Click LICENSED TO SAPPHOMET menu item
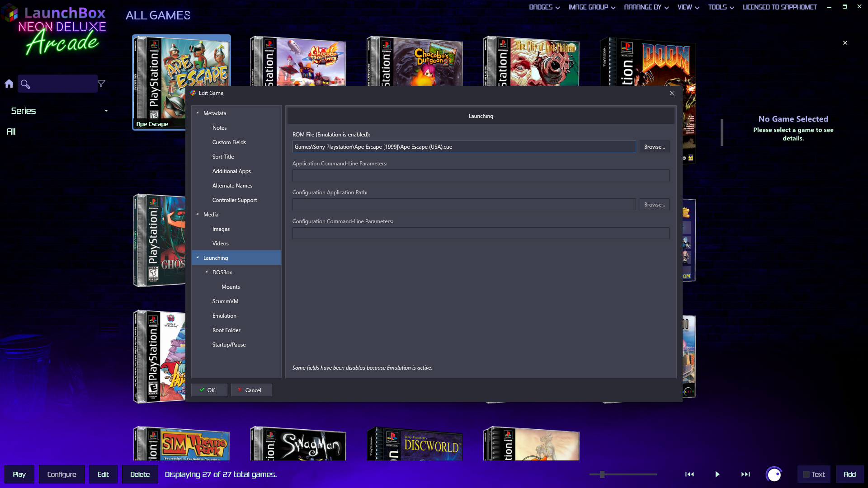The height and width of the screenshot is (488, 868). pyautogui.click(x=779, y=7)
